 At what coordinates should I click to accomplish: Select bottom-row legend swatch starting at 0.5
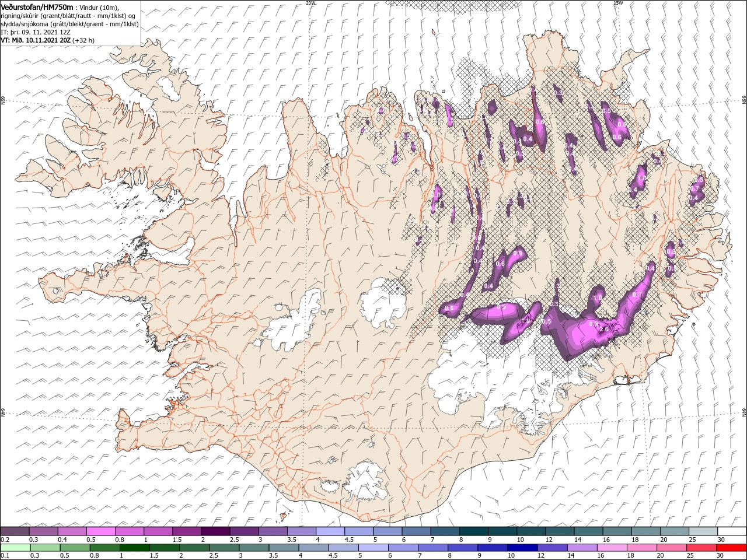[x=75, y=548]
